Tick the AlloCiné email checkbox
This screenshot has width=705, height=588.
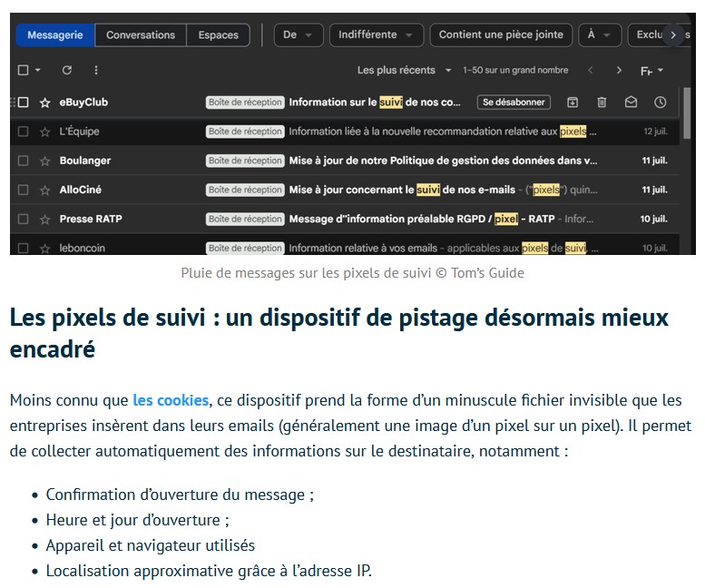coord(23,190)
